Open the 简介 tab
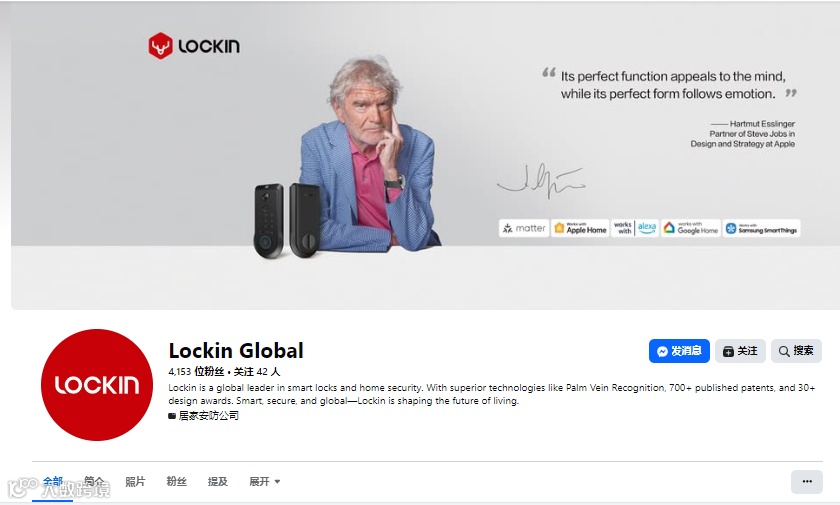 pos(94,481)
